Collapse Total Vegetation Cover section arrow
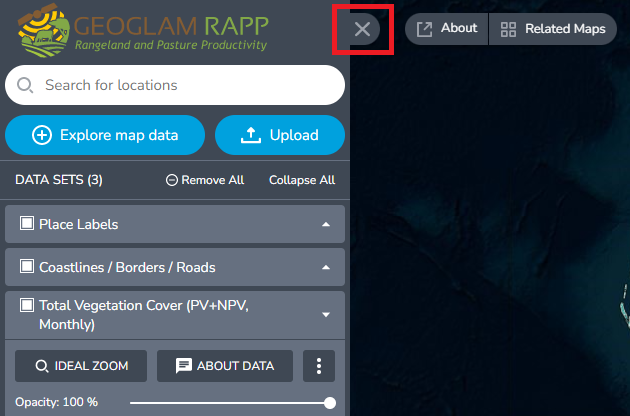The height and width of the screenshot is (416, 630). point(325,315)
